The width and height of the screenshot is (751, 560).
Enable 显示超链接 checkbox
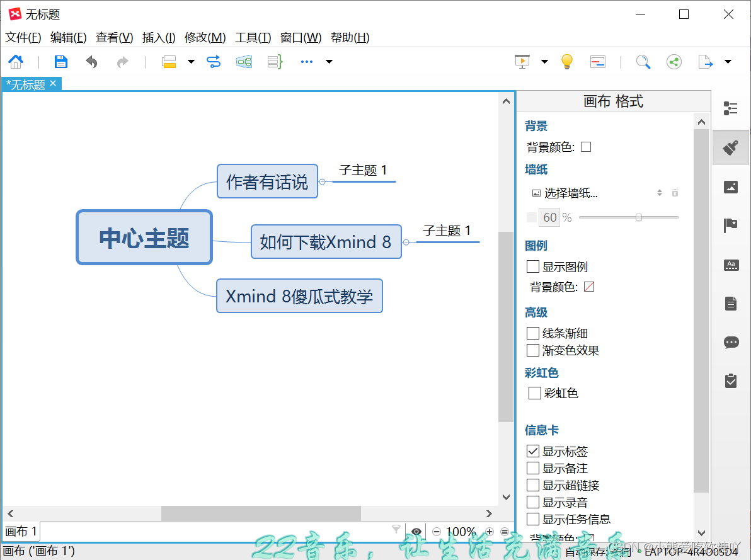click(532, 485)
